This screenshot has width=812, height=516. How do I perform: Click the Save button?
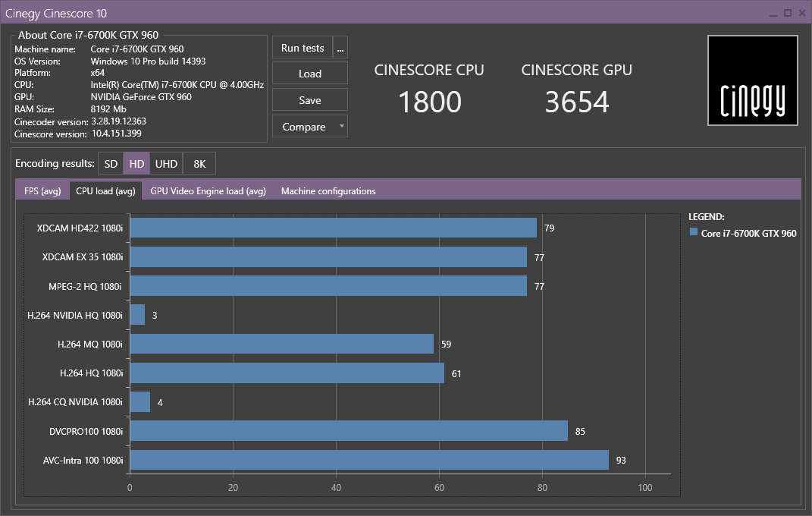coord(309,100)
